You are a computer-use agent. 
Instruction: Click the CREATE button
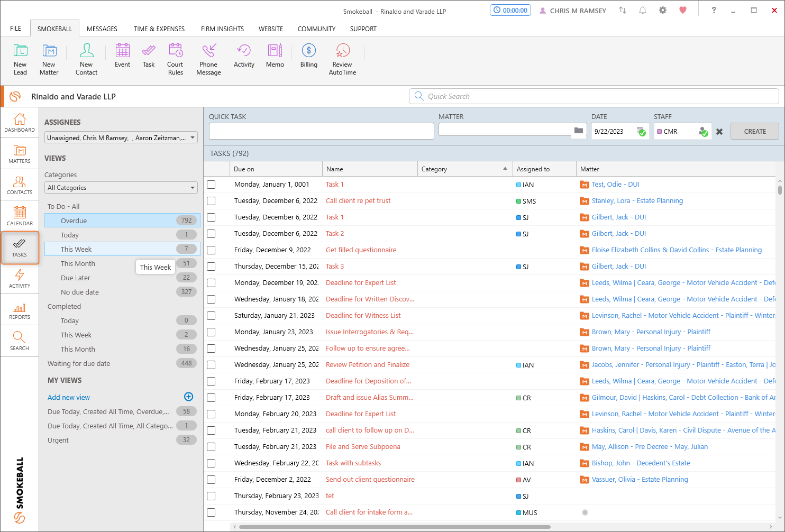point(755,131)
